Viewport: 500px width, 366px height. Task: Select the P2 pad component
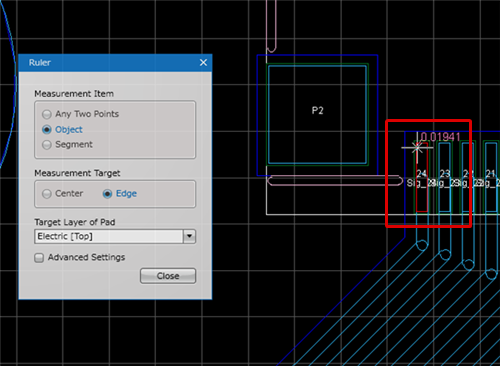click(317, 115)
